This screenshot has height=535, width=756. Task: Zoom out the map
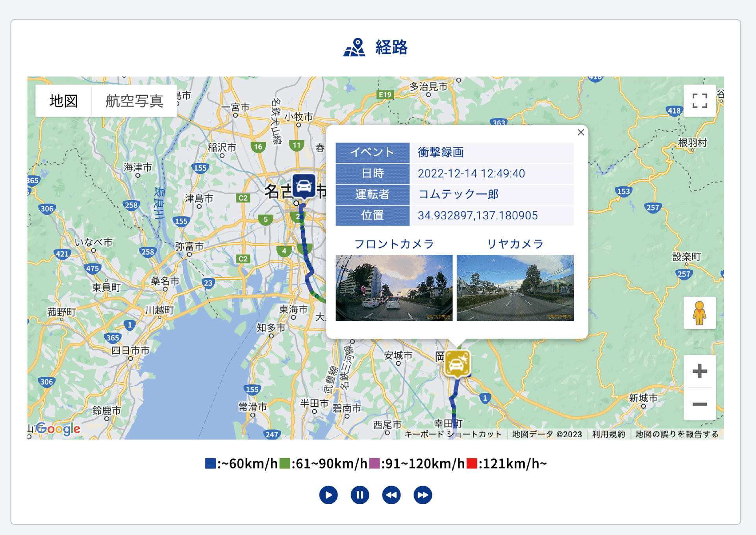point(700,404)
